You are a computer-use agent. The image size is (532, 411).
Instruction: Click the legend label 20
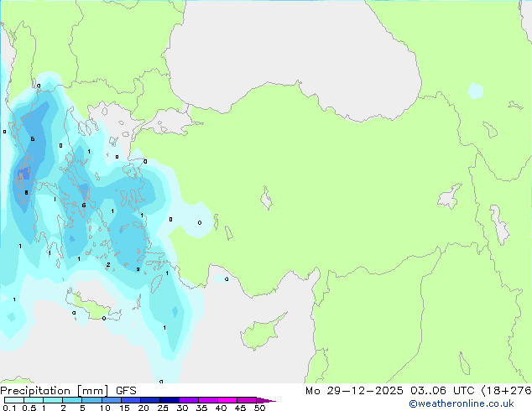point(143,408)
